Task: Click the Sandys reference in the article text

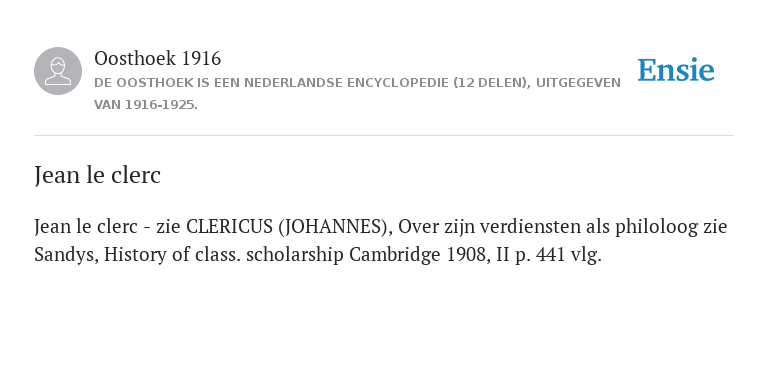Action: 66,255
